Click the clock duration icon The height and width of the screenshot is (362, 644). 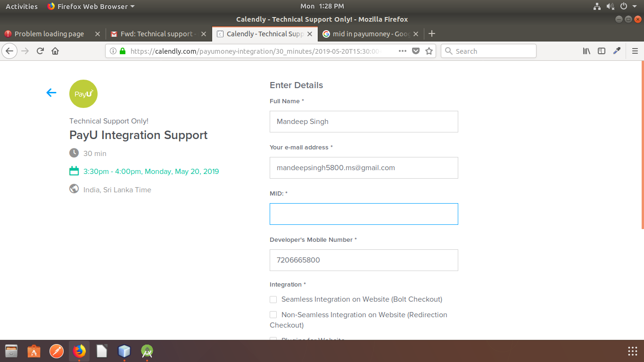pos(74,153)
